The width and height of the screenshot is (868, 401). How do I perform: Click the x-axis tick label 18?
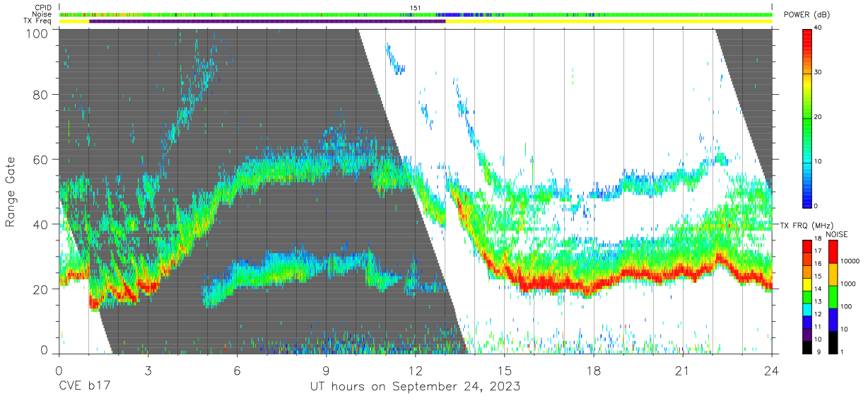point(594,370)
